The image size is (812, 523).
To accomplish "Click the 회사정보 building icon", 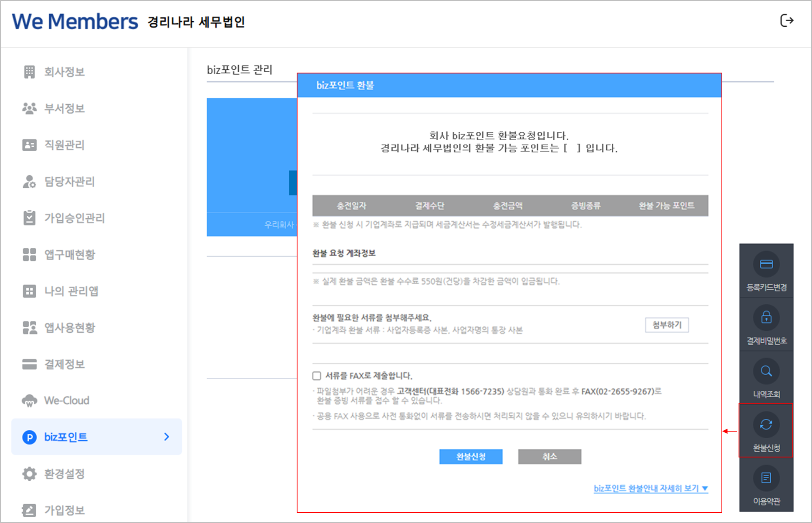I will (x=29, y=72).
